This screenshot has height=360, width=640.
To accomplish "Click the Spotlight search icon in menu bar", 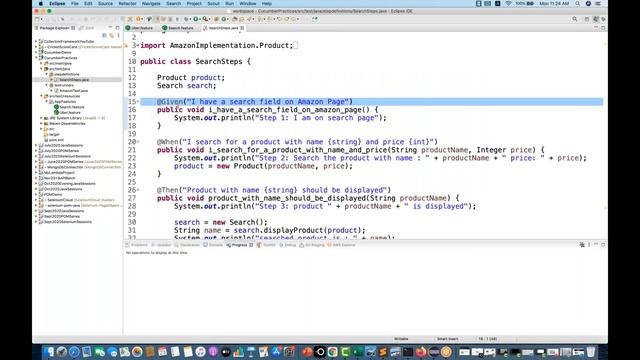I will click(x=578, y=3).
